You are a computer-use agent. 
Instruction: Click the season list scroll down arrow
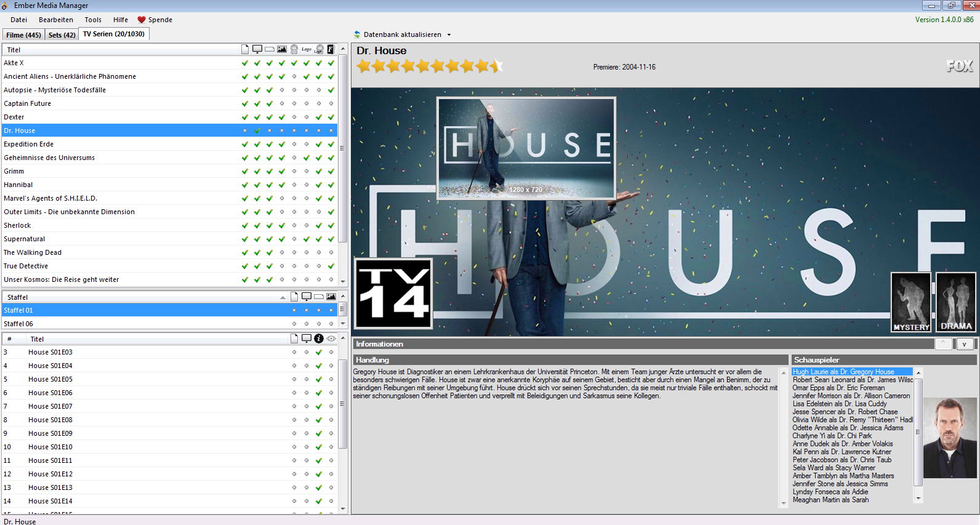coord(343,323)
